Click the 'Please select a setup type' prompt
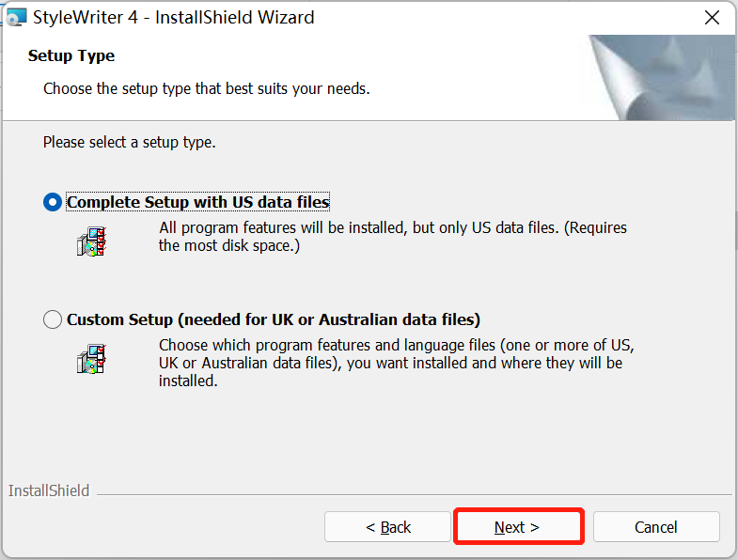The height and width of the screenshot is (560, 738). (x=130, y=143)
